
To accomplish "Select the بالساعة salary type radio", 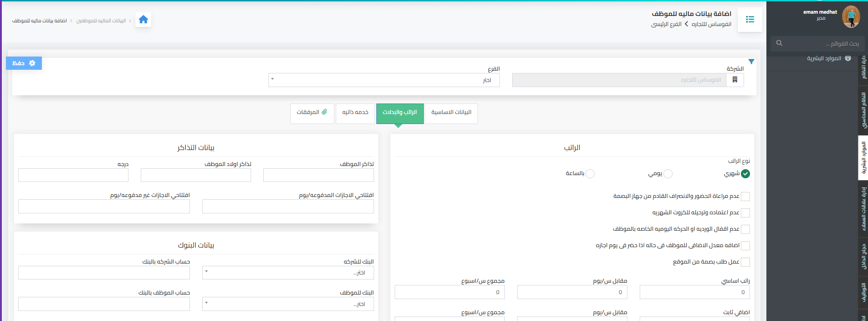I will [590, 174].
